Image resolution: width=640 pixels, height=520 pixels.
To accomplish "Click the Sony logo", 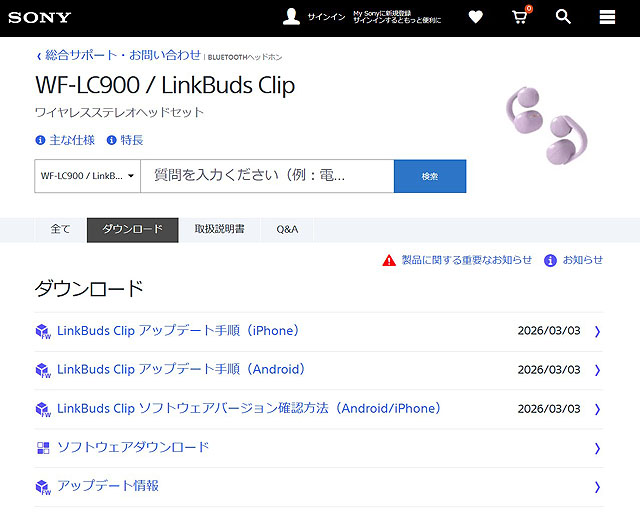I will pos(40,17).
